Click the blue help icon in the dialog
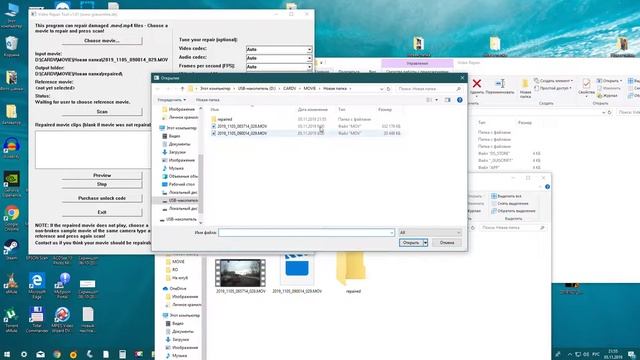640x360 pixels. (x=460, y=100)
